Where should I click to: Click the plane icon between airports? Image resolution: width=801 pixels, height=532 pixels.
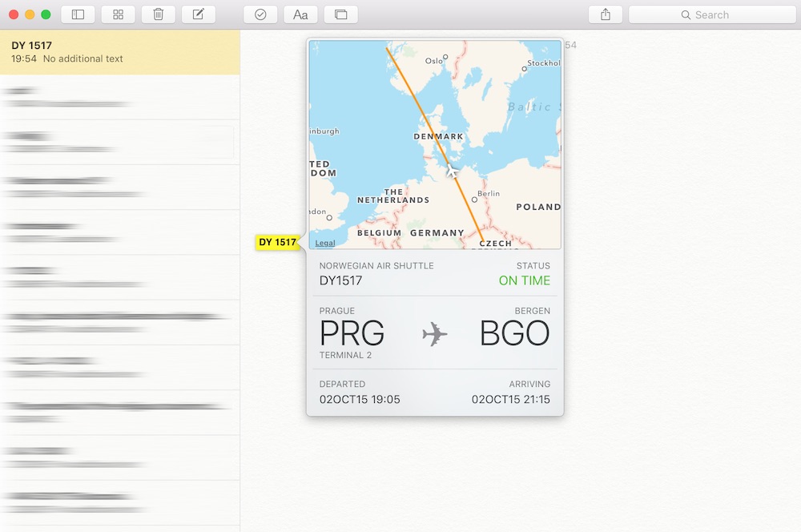(435, 333)
